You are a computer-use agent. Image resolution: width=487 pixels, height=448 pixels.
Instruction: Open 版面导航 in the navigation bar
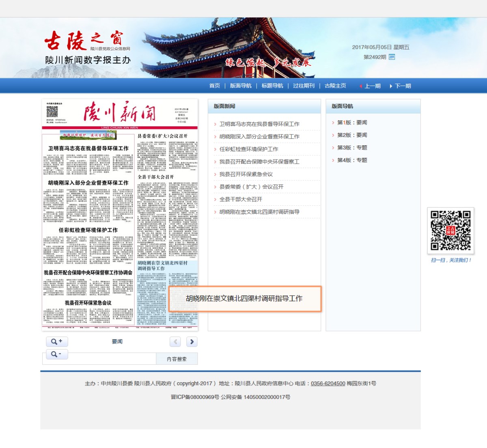(x=241, y=86)
